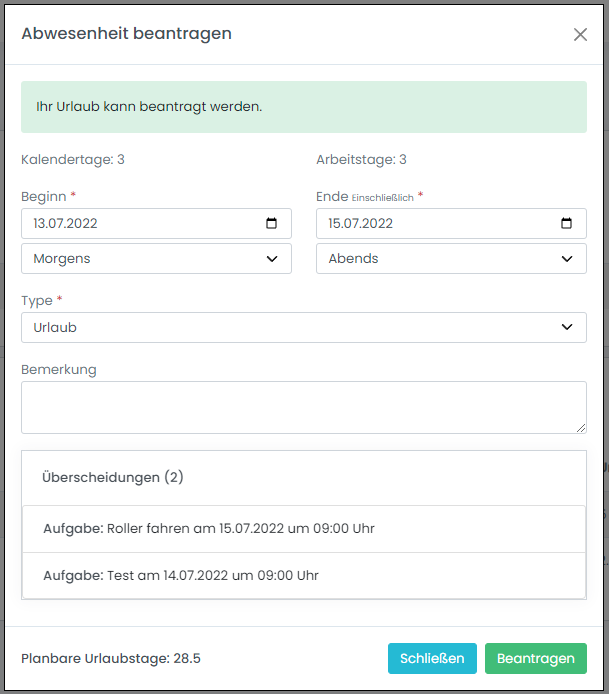Close the Abwesenheit beantragen dialog with X

click(x=580, y=34)
